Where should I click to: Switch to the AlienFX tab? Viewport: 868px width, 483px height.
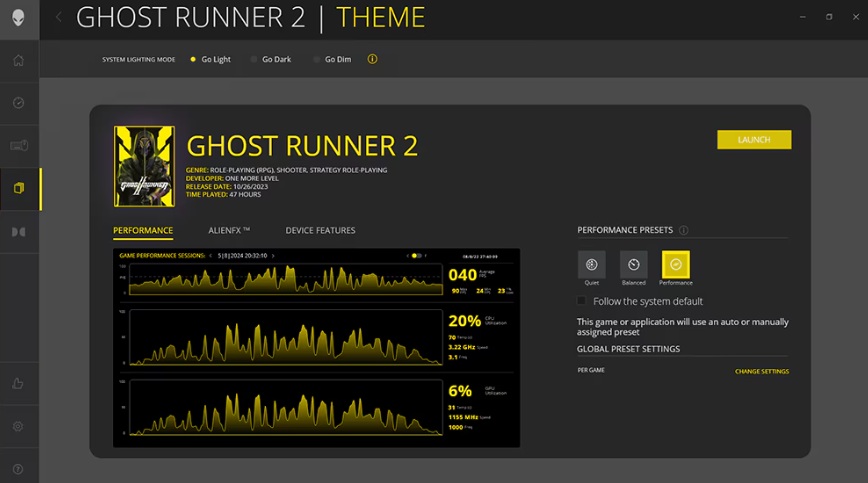tap(229, 231)
